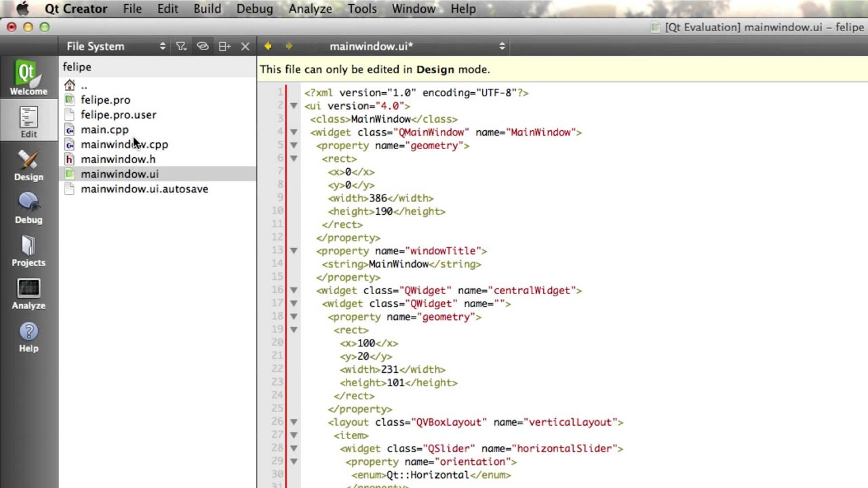Open the Window menu
This screenshot has width=868, height=488.
click(414, 9)
